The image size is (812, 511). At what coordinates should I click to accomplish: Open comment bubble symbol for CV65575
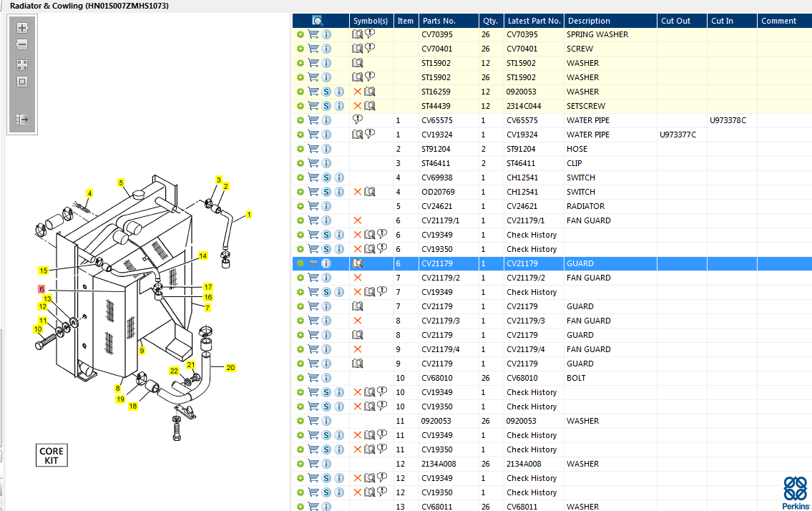pos(358,120)
